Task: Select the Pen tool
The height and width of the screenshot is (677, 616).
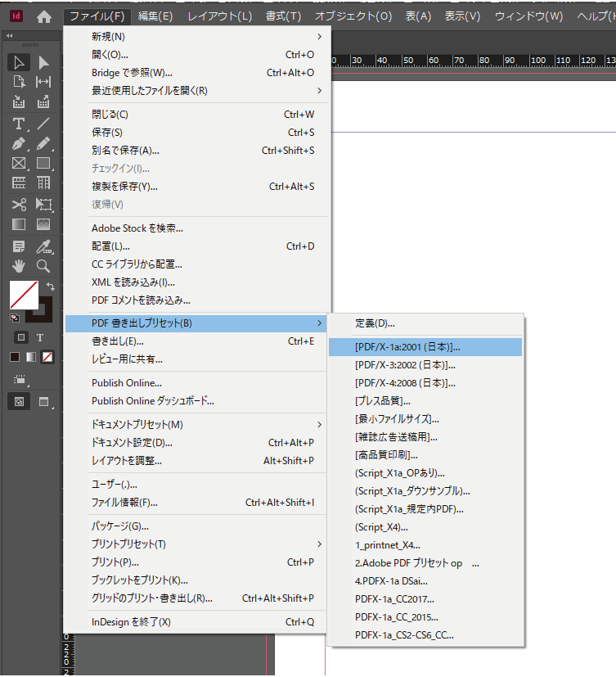Action: [x=19, y=143]
